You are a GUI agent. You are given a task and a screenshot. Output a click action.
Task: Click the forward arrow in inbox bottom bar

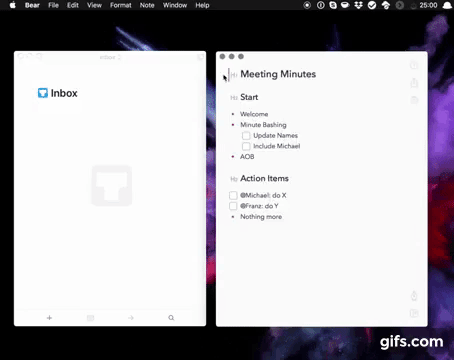coord(131,318)
